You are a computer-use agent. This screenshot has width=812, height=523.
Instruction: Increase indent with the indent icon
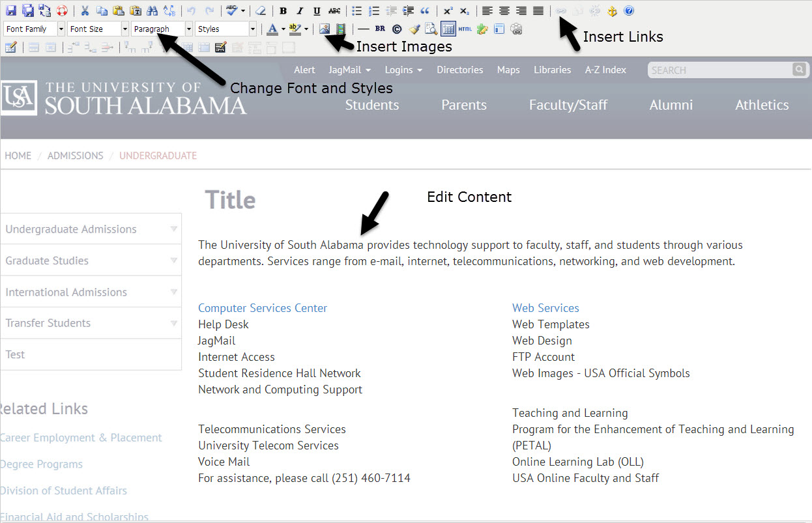click(408, 10)
